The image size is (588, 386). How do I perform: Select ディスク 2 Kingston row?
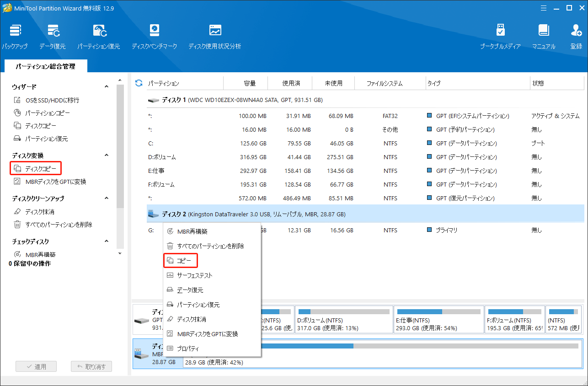365,214
